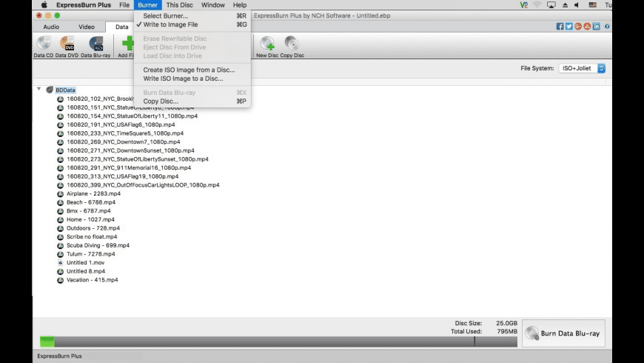The height and width of the screenshot is (363, 644).
Task: Click the eject icon in menu bar
Action: [x=565, y=5]
